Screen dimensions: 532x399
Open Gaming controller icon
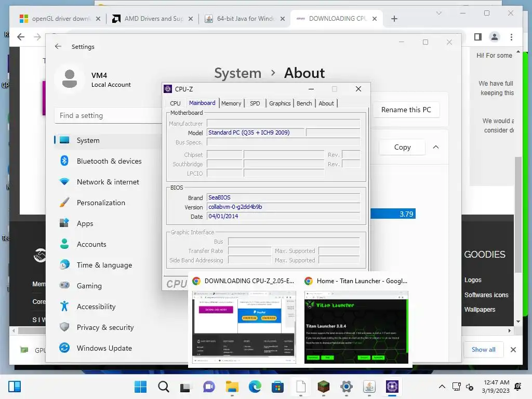click(64, 285)
